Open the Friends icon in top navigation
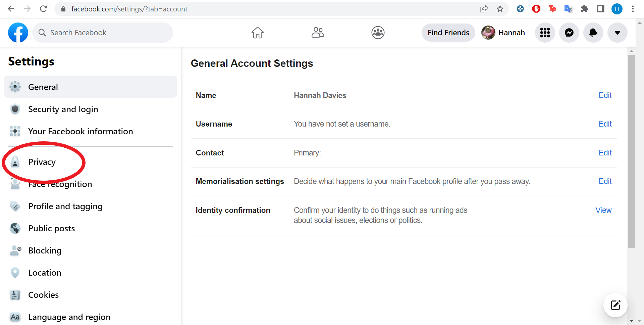Image resolution: width=644 pixels, height=325 pixels. point(318,33)
